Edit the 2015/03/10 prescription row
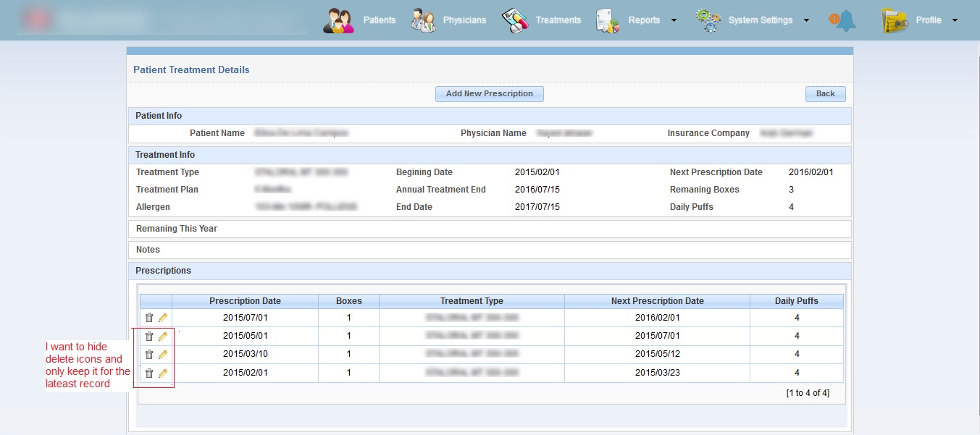The height and width of the screenshot is (435, 980). 163,355
